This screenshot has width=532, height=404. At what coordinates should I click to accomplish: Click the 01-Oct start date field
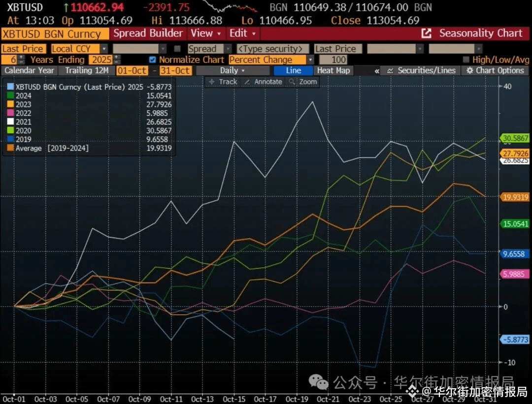132,70
